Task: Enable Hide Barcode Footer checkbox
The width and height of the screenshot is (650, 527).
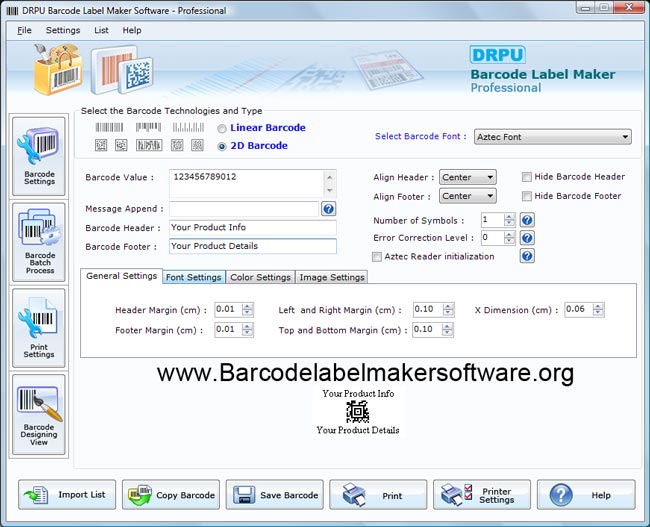Action: coord(526,196)
